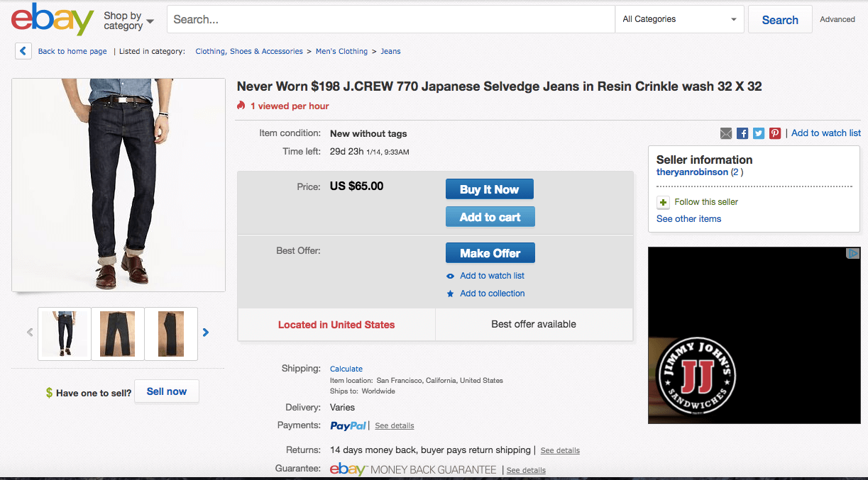
Task: Add listing to collection via the star icon
Action: tap(450, 293)
